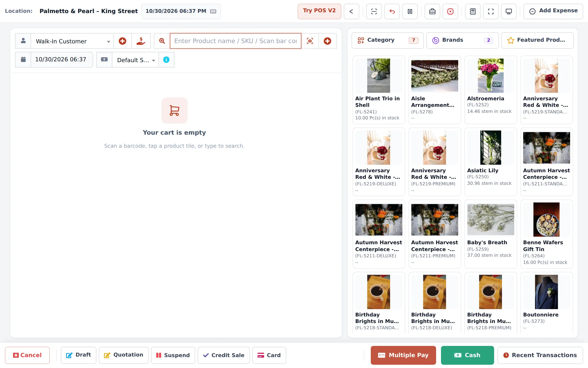Toggle fullscreen mode icon

[491, 11]
